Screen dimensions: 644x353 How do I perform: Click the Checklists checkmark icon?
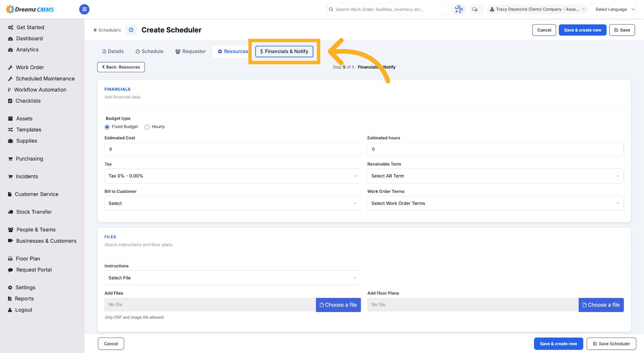click(10, 101)
